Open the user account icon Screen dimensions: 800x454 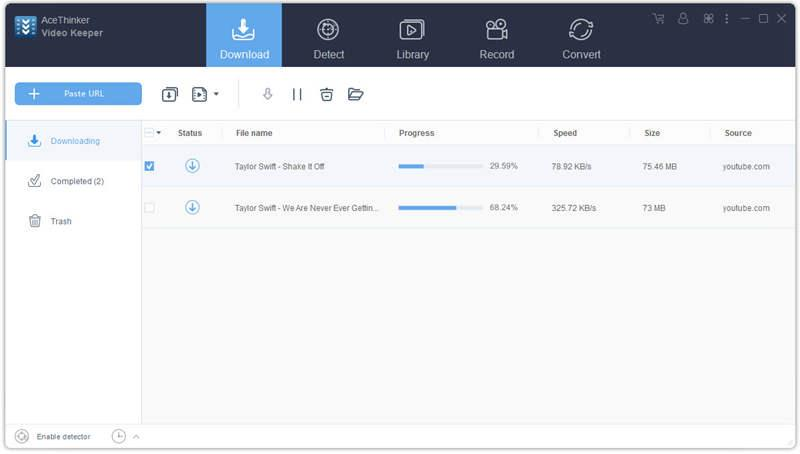[683, 19]
